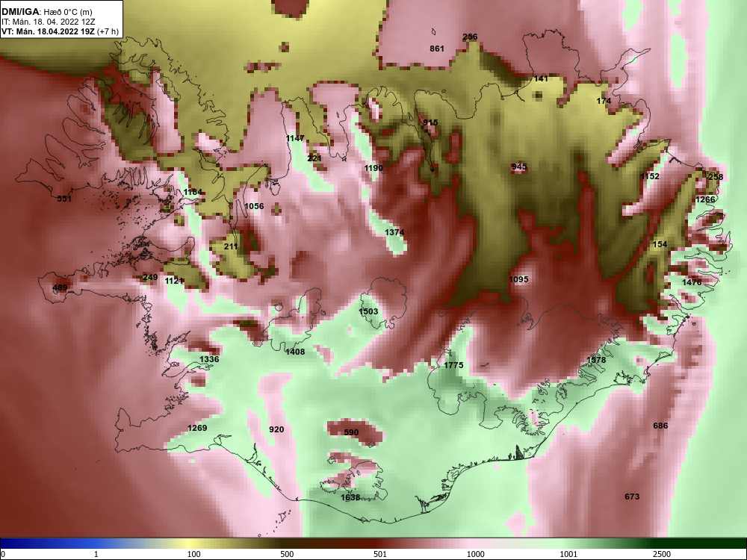Click the map value 1269
The image size is (747, 560).
point(197,428)
